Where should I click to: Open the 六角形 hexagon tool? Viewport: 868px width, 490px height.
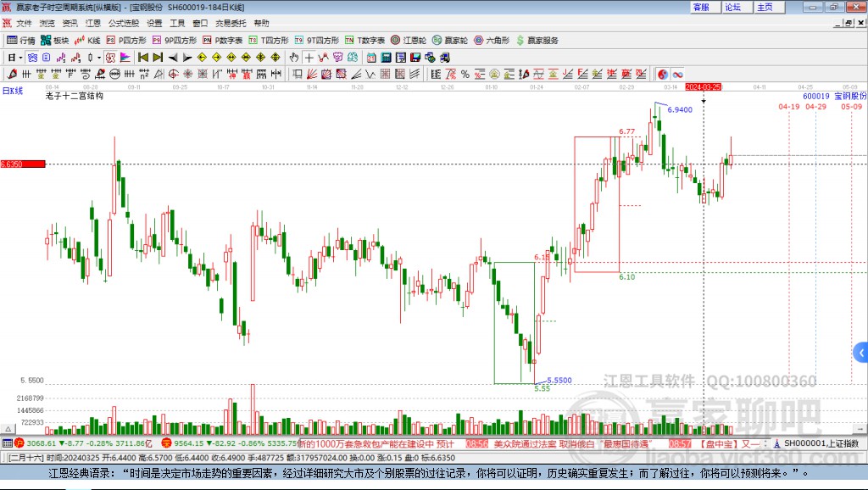(x=492, y=41)
